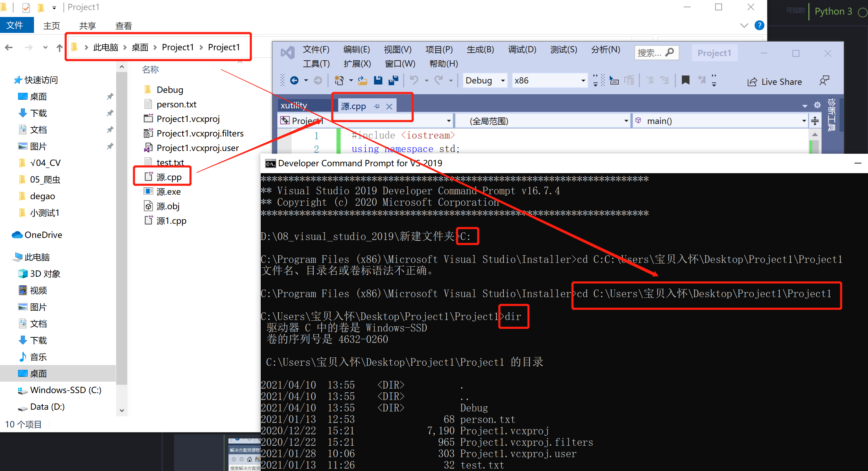This screenshot has height=471, width=868.
Task: Click the 桌面 breadcrumb in address bar
Action: 140,47
